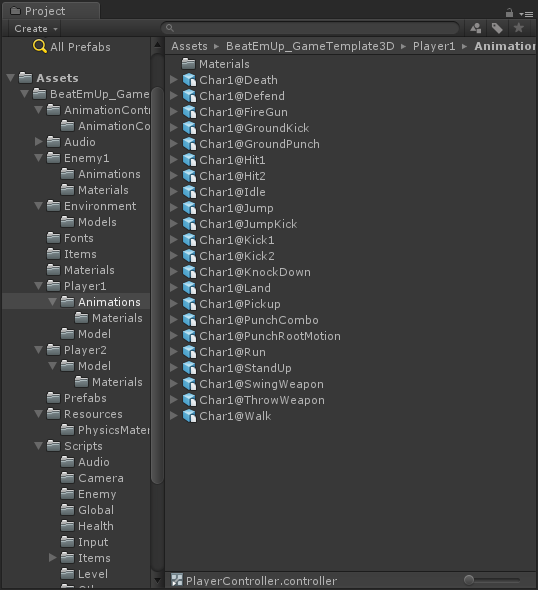Click the Char1@Walk model icon
This screenshot has width=538, height=590.
[x=189, y=416]
